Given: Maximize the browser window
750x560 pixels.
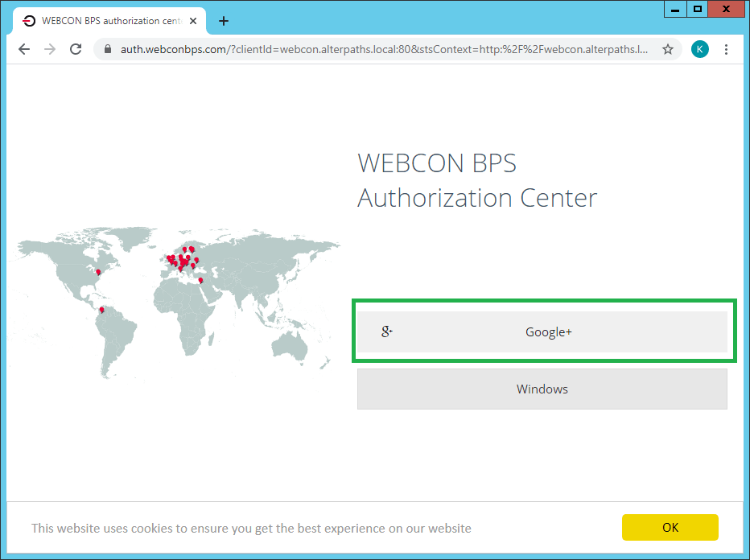Looking at the screenshot, I should click(x=698, y=9).
